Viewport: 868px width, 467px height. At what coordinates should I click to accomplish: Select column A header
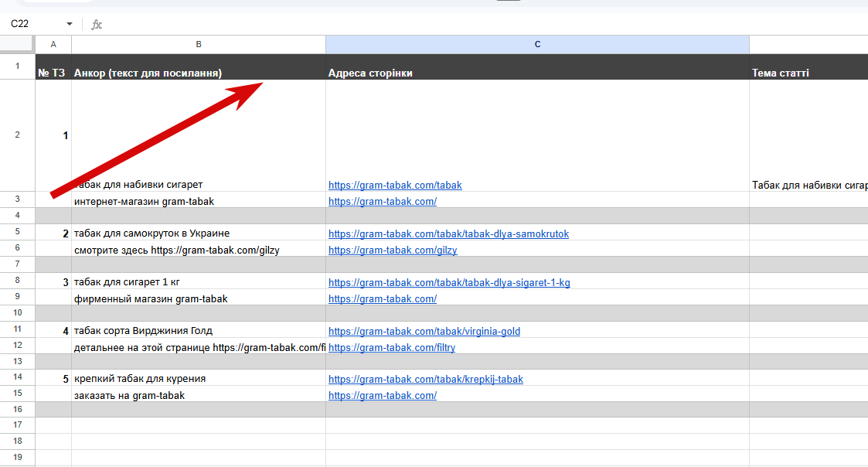[53, 44]
